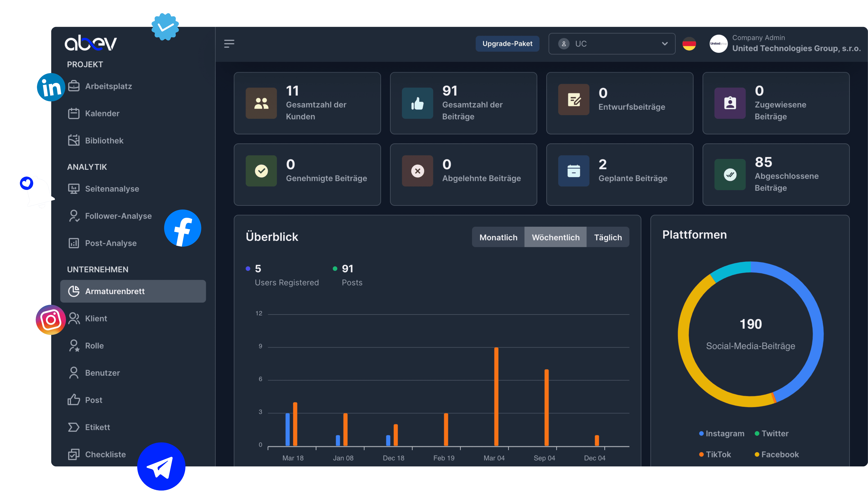Click the Bibliothek library icon
868x501 pixels.
74,140
